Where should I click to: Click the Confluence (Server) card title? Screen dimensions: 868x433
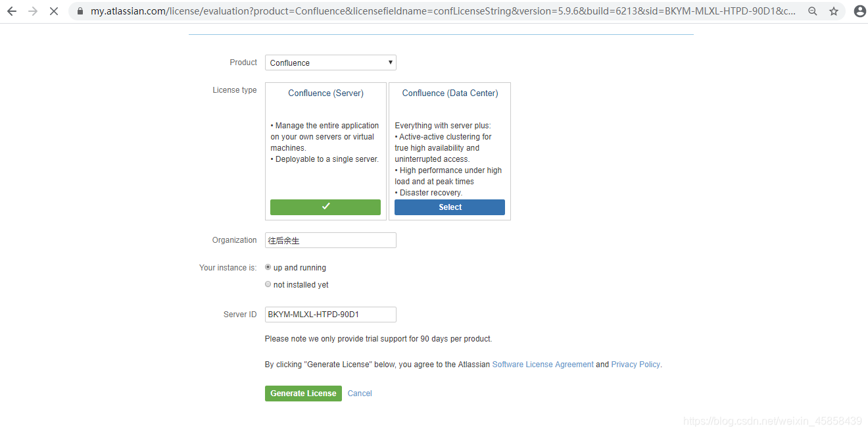point(325,93)
